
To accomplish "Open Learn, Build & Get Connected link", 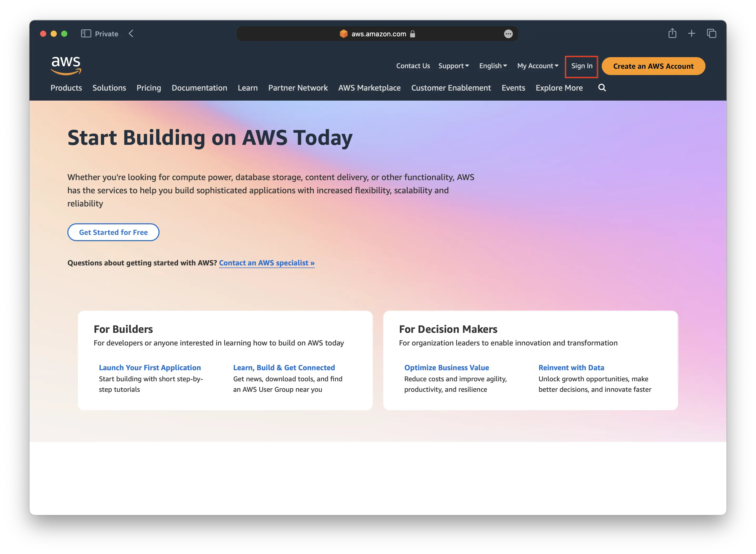I will point(284,368).
